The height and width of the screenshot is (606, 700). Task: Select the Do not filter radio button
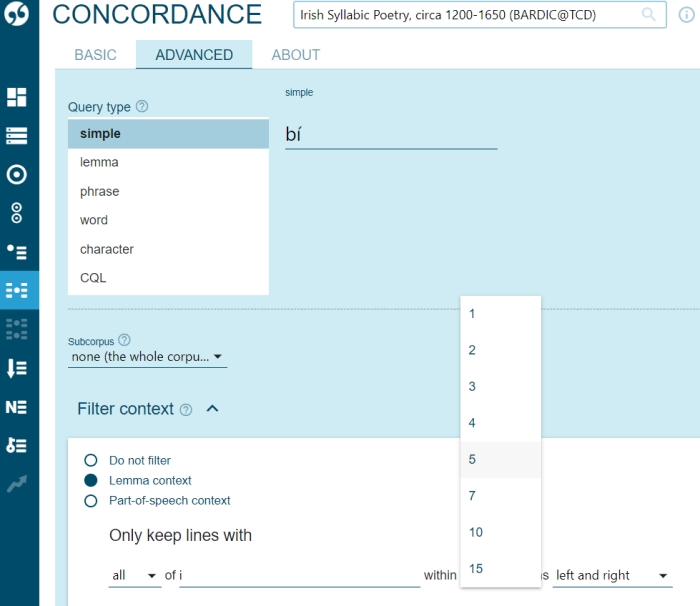[x=91, y=460]
